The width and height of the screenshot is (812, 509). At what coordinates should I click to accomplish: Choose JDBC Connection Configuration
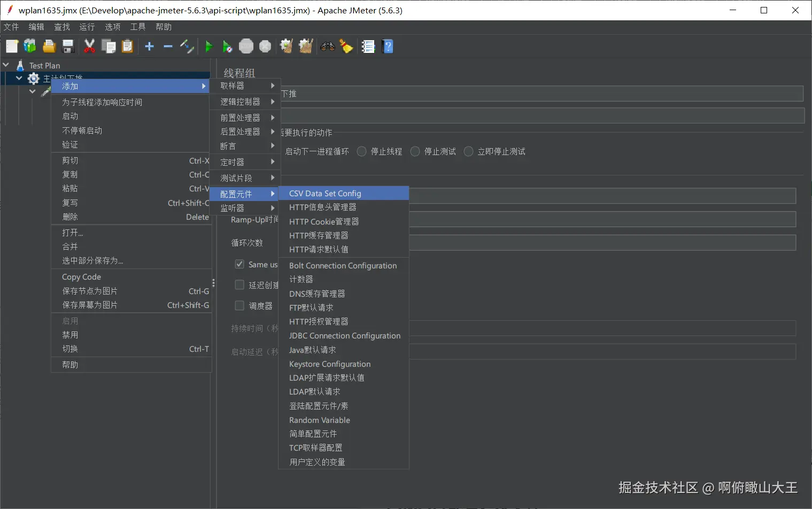click(x=344, y=336)
